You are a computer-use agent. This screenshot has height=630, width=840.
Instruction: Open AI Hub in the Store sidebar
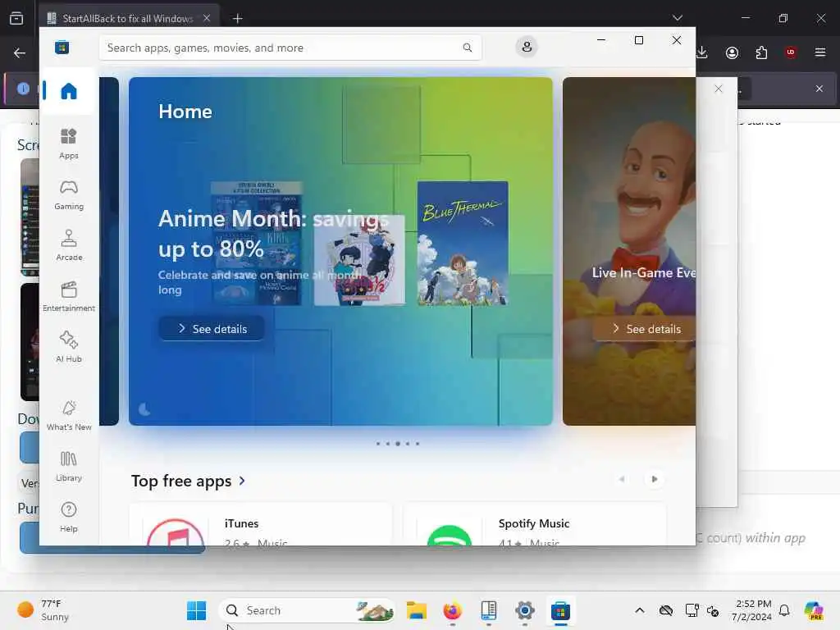(x=69, y=348)
